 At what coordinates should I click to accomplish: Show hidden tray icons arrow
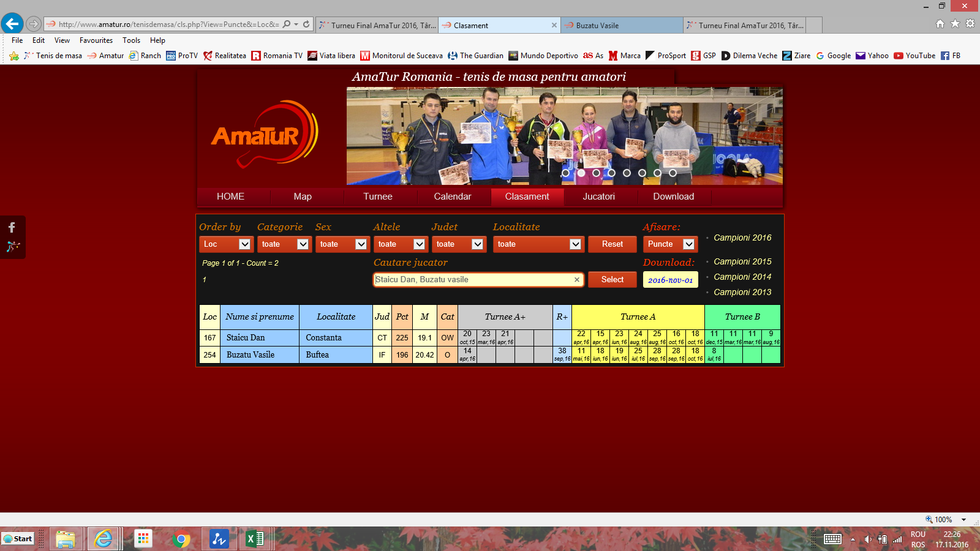[x=853, y=539]
